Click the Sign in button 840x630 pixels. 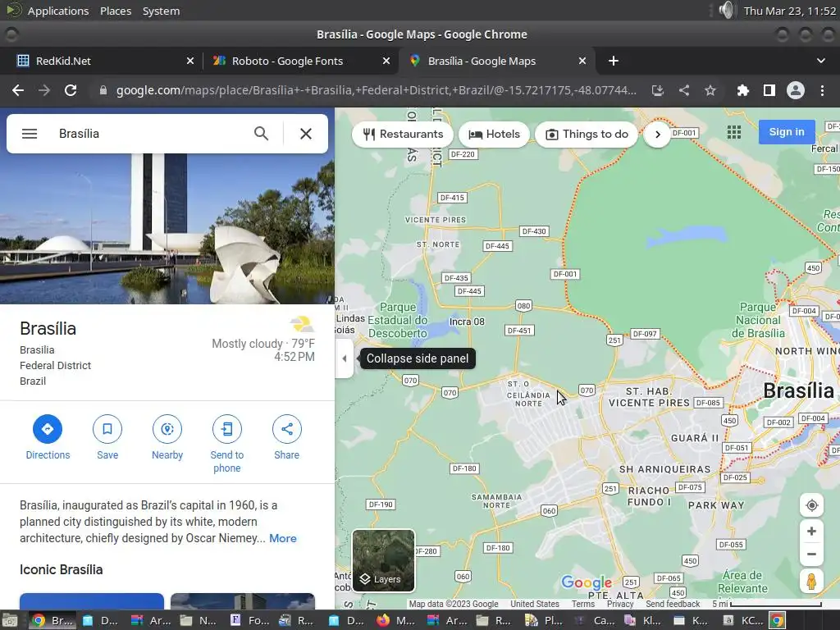(787, 132)
